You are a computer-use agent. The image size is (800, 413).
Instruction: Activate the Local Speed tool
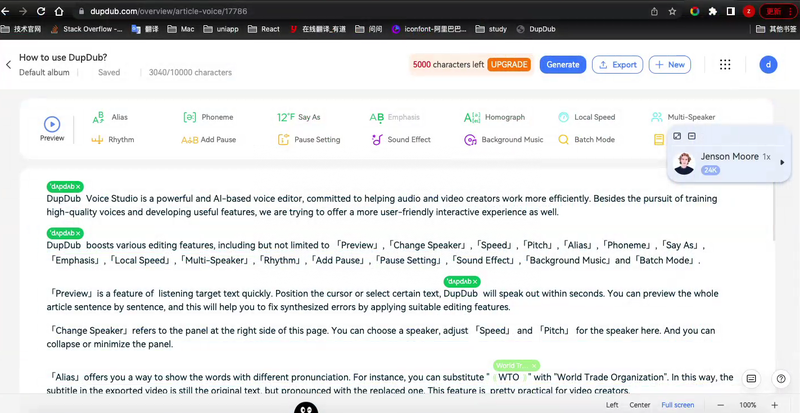click(587, 117)
